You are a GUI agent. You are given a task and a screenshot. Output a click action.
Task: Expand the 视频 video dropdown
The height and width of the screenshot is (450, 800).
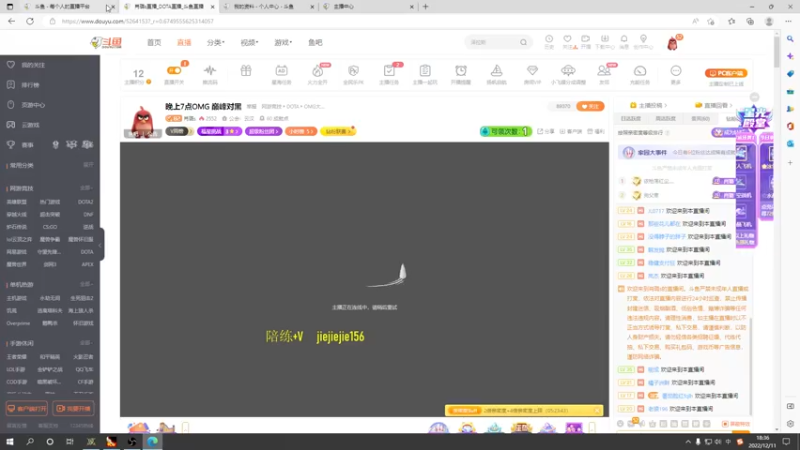249,42
